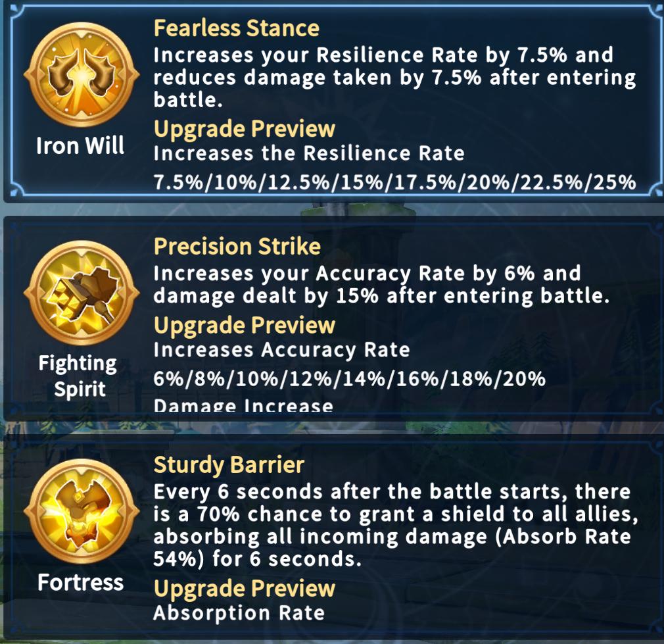This screenshot has height=644, width=664.
Task: Expand Upgrade Preview under Precision Strike
Action: tap(245, 325)
